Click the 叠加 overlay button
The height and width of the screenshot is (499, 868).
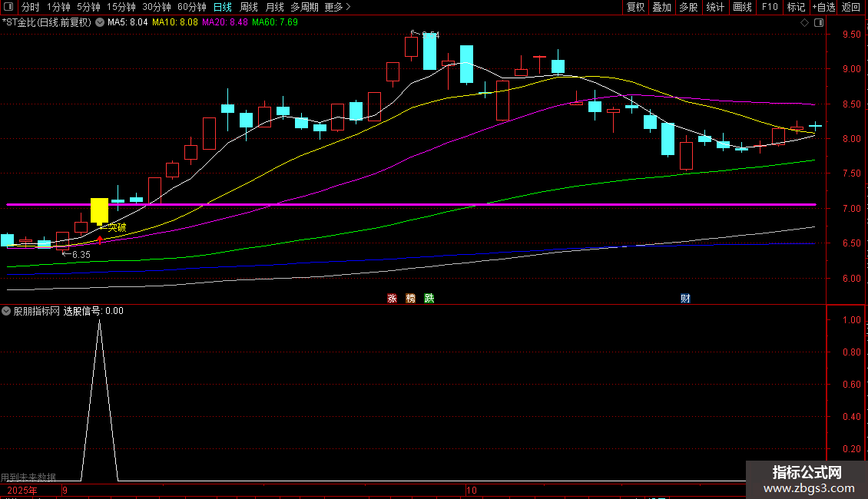[x=661, y=7]
